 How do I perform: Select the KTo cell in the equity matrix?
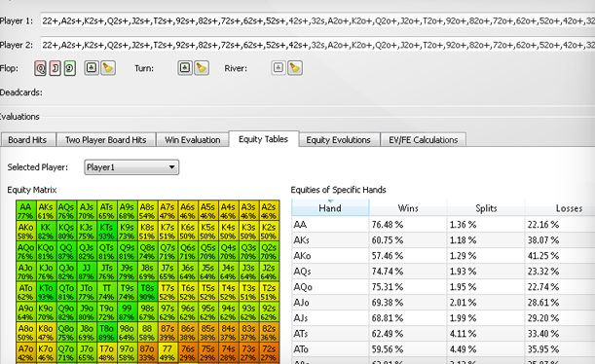(46, 291)
